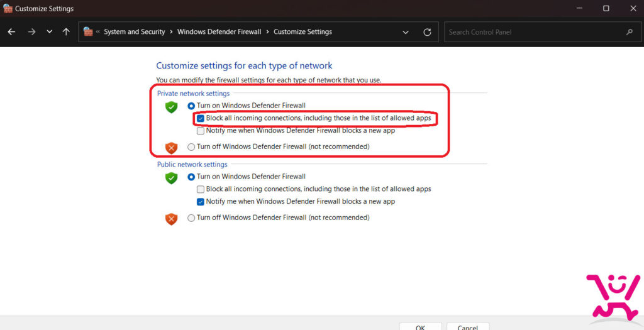The image size is (644, 330).
Task: Focus the Search Control Panel field
Action: (x=542, y=32)
